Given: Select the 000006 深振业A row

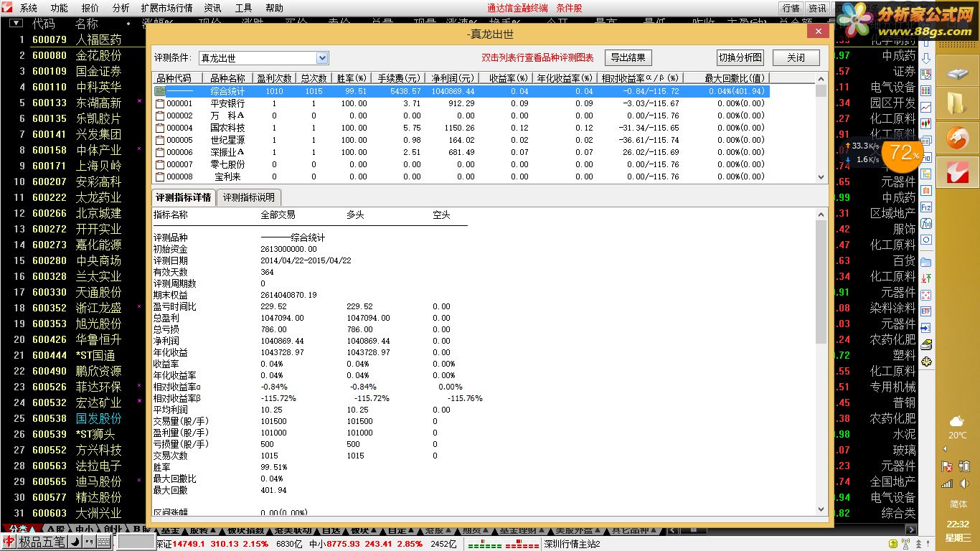Looking at the screenshot, I should point(461,152).
